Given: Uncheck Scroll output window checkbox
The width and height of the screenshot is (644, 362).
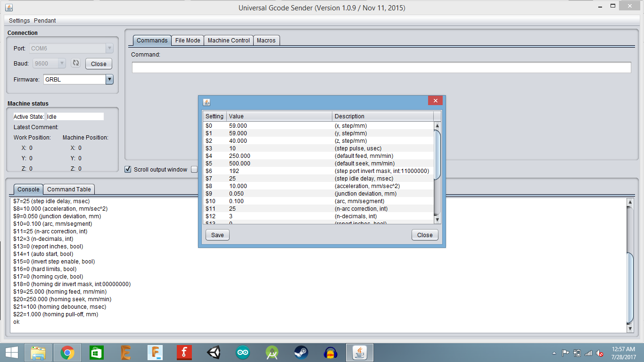Looking at the screenshot, I should click(128, 170).
